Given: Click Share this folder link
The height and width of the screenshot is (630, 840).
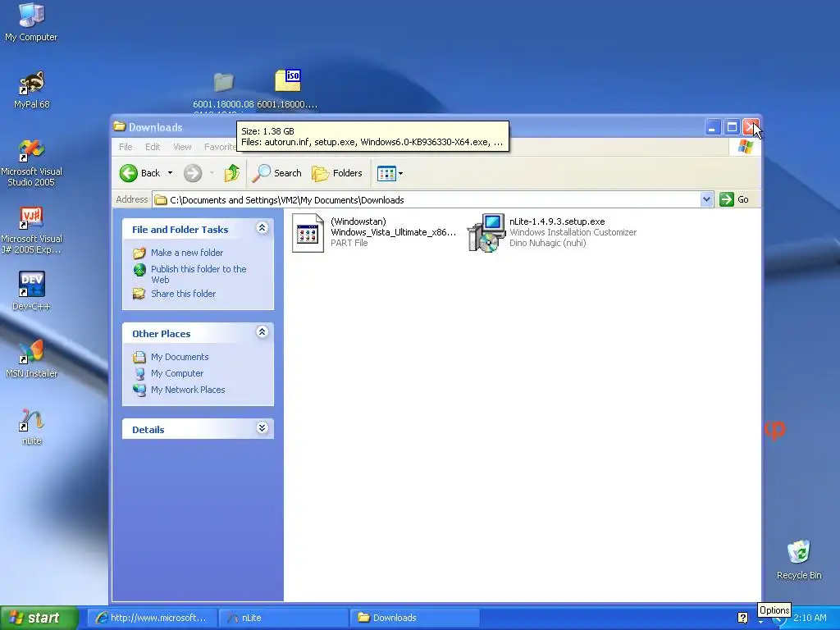Looking at the screenshot, I should pyautogui.click(x=183, y=294).
